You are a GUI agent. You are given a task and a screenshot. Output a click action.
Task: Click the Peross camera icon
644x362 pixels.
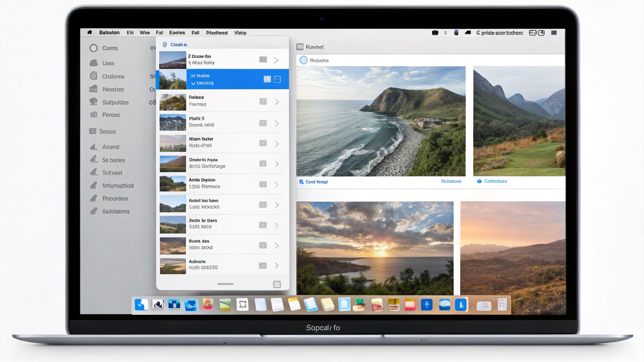coord(94,115)
